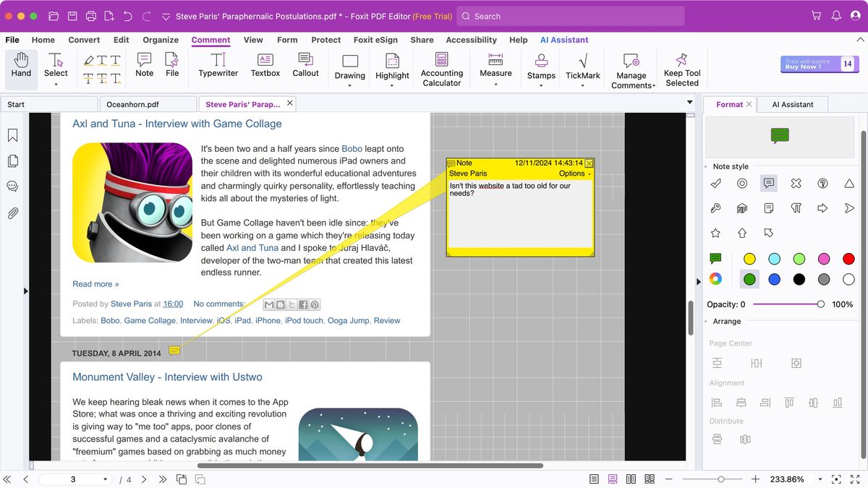Open the Options dropdown on the sticky note

[575, 174]
